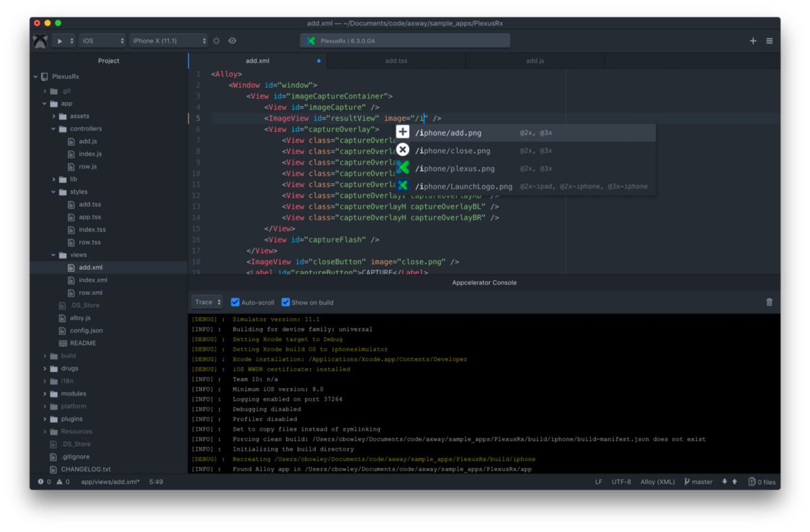Expand the modules folder

(45, 394)
